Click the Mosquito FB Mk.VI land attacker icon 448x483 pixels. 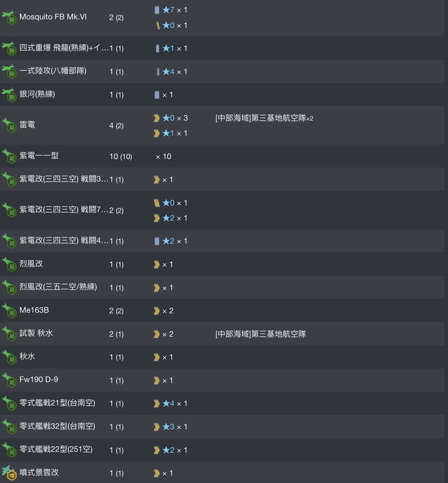click(x=9, y=18)
